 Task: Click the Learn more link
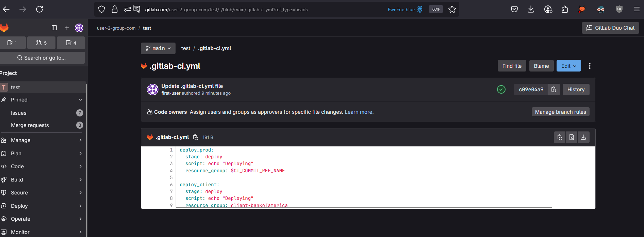pyautogui.click(x=359, y=112)
